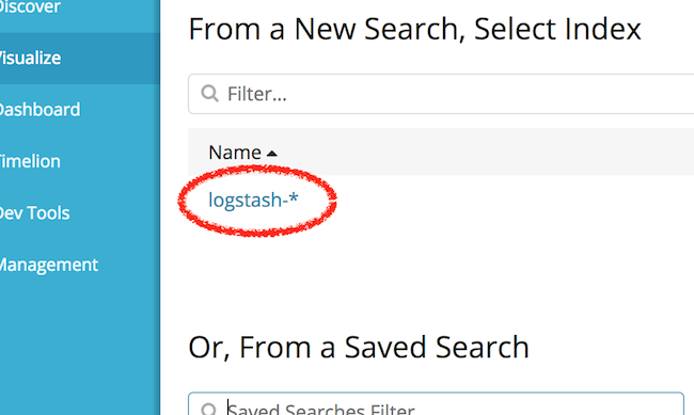Navigate to the Management section
Screen dimensions: 694x415
[x=47, y=265]
